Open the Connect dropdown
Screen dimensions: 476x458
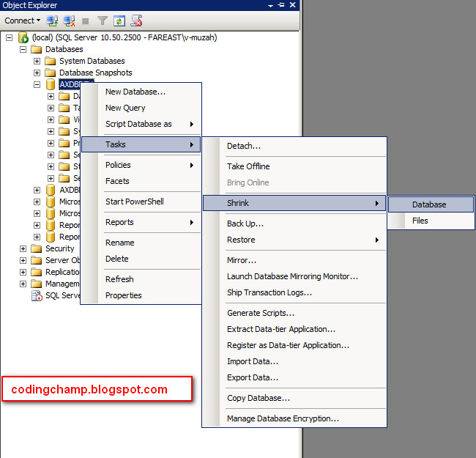pos(23,21)
